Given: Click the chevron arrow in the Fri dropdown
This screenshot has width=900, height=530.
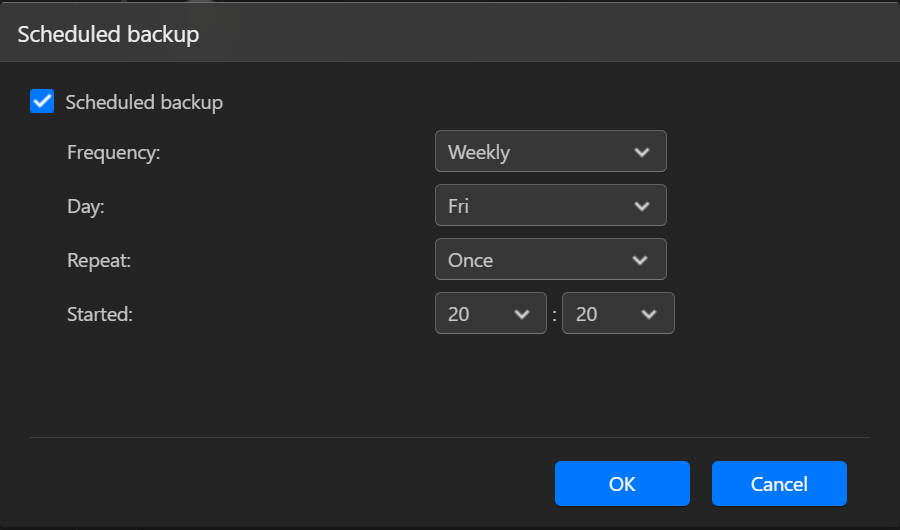Looking at the screenshot, I should [642, 206].
